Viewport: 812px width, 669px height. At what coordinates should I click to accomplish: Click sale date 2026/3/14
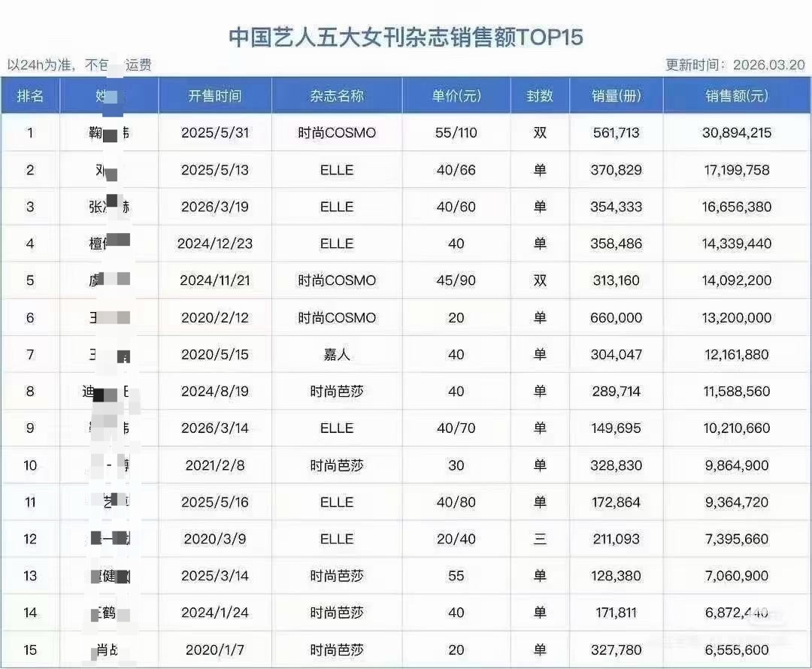click(215, 428)
